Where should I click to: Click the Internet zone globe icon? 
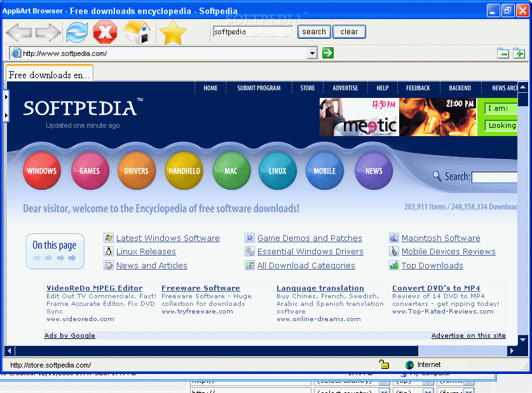click(409, 365)
